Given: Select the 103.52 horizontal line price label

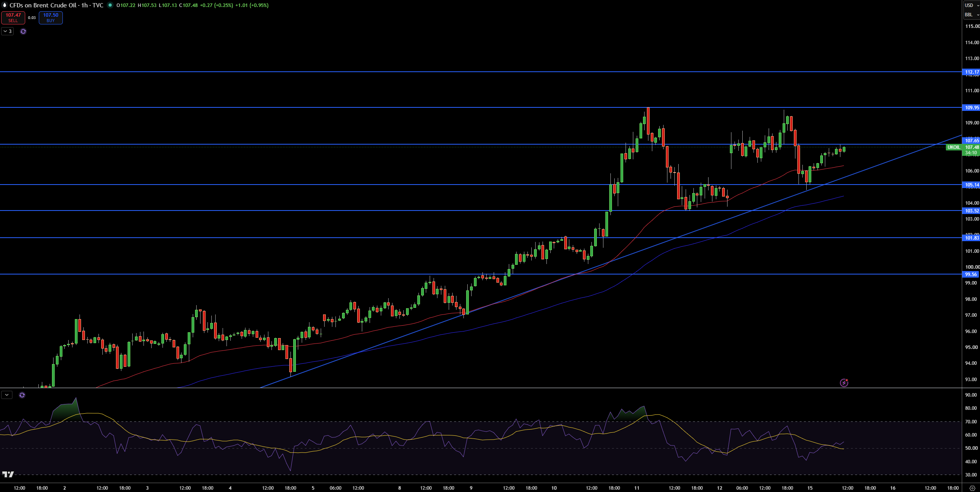Looking at the screenshot, I should pyautogui.click(x=971, y=211).
